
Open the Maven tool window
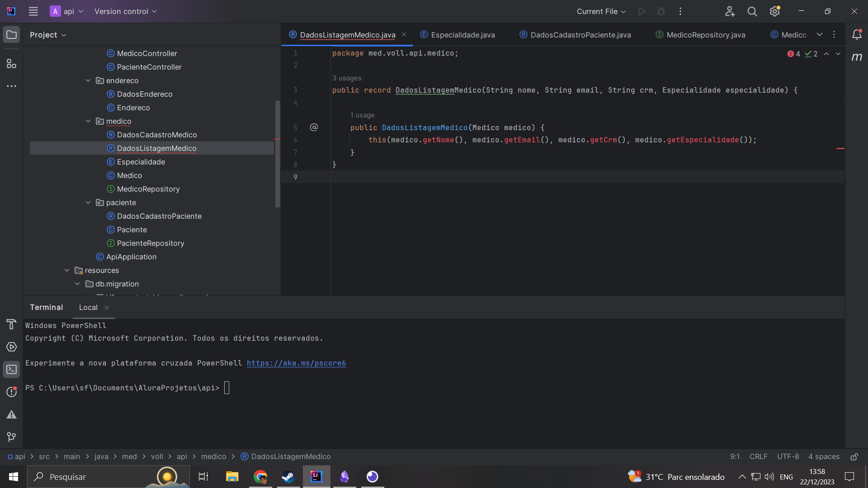coord(857,57)
